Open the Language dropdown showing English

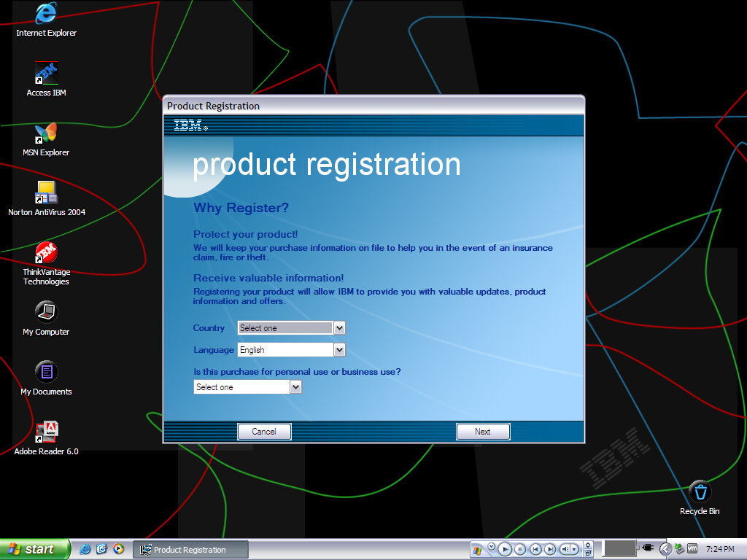tap(338, 350)
